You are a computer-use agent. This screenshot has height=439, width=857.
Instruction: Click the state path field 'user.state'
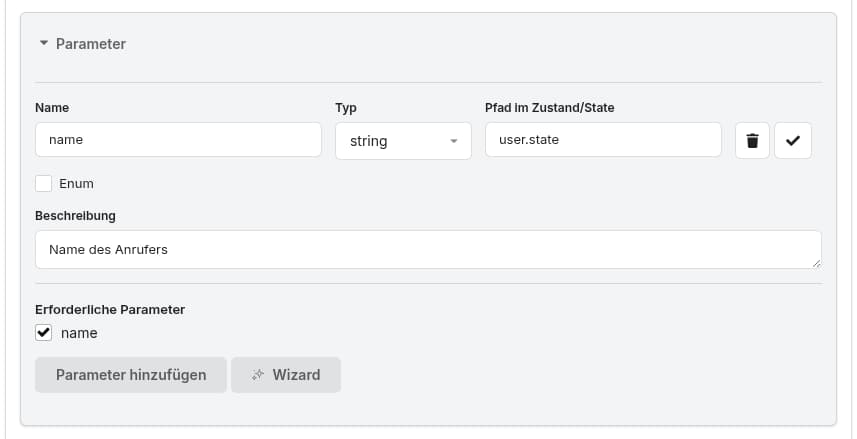602,140
